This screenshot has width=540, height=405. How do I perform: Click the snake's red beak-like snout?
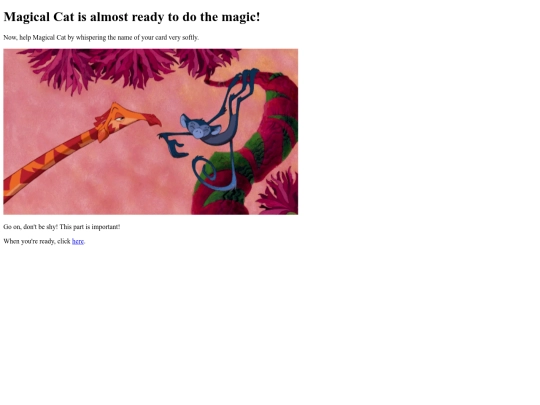151,120
